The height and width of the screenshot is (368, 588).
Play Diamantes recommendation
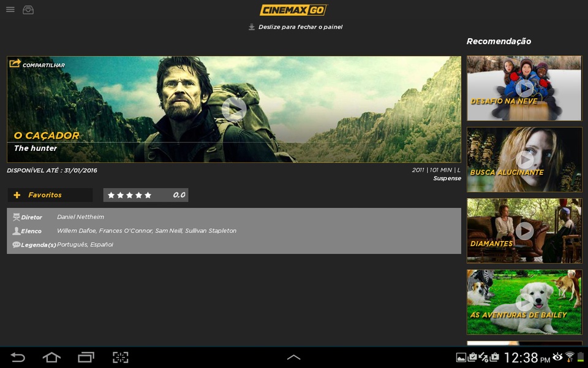point(524,231)
